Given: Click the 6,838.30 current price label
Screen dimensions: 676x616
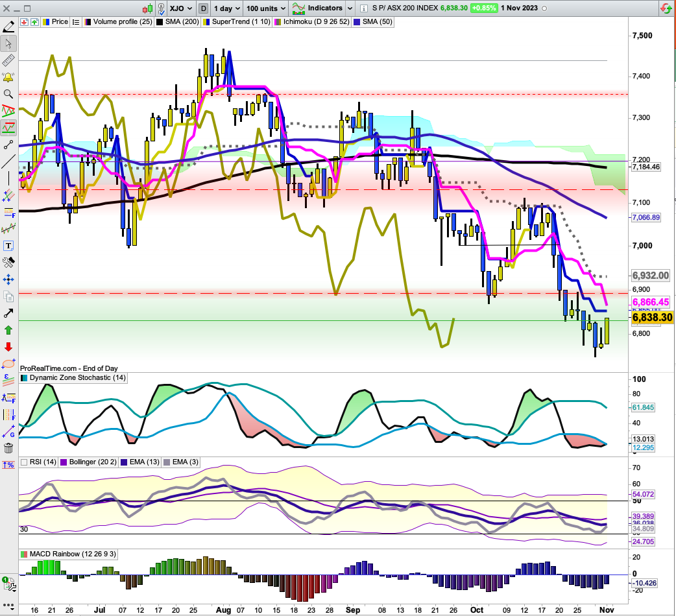Looking at the screenshot, I should click(652, 318).
